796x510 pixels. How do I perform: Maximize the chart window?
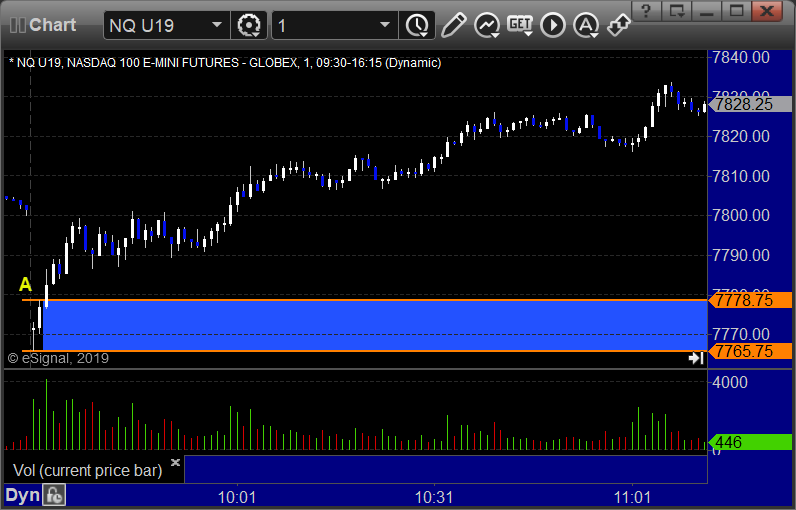(x=737, y=11)
